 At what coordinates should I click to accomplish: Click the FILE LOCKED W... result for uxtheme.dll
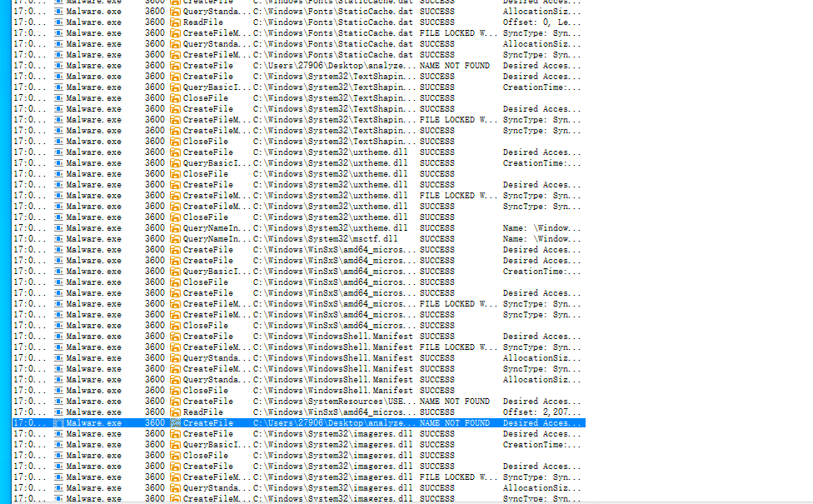458,196
